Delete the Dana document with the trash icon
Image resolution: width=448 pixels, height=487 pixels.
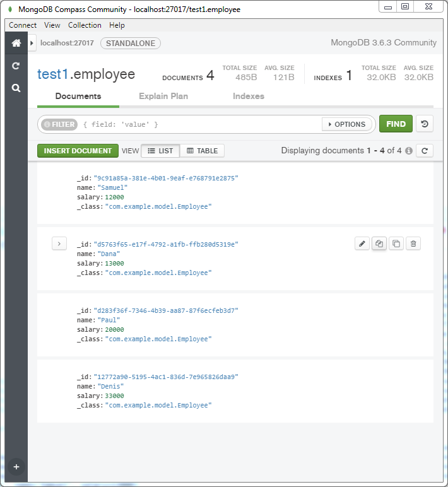click(413, 243)
